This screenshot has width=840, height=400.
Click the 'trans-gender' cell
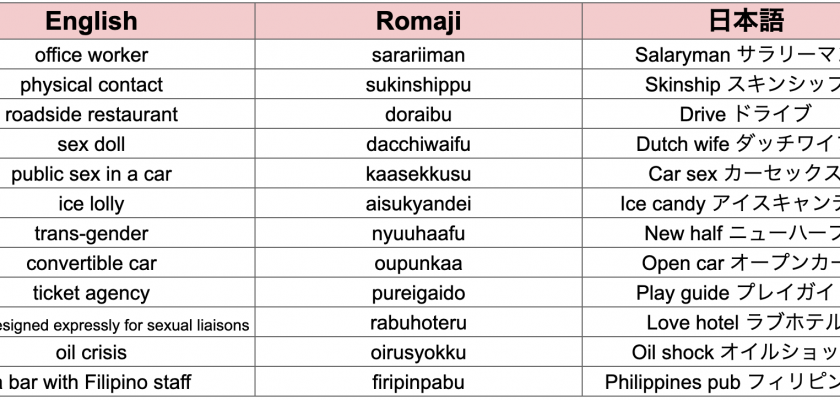pos(91,234)
